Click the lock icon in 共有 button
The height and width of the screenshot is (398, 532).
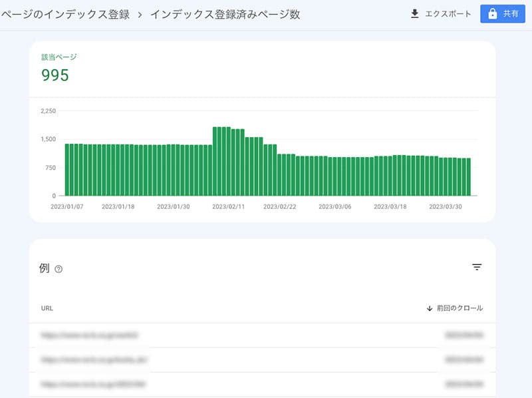coord(492,14)
